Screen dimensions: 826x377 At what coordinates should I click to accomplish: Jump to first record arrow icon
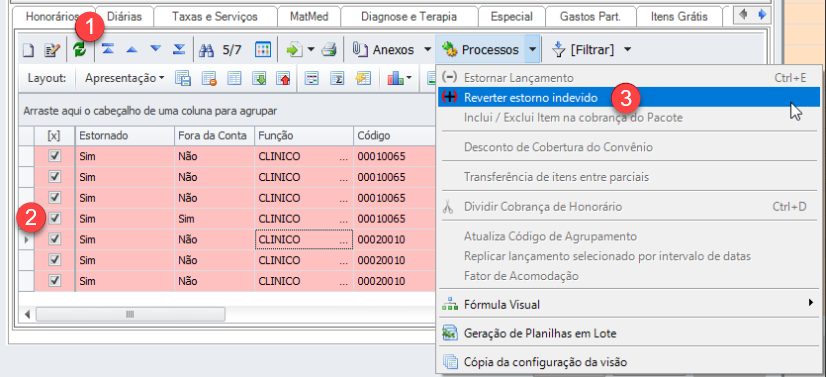107,49
